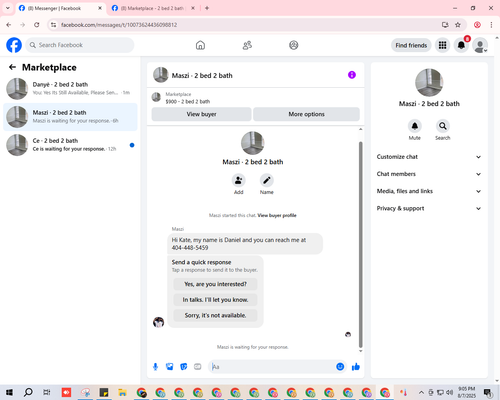Send quick response In talks. I'll let you know.
Image resolution: width=500 pixels, height=400 pixels.
coord(215,300)
